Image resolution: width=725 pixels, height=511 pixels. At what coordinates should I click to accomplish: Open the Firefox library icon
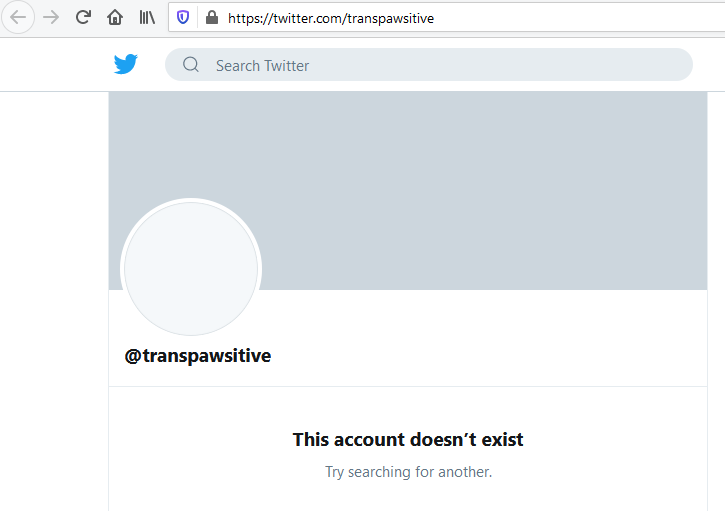pyautogui.click(x=147, y=18)
